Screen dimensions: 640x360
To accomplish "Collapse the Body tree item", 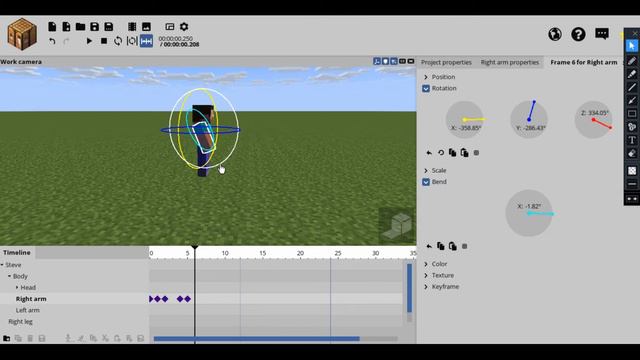I will (9, 276).
